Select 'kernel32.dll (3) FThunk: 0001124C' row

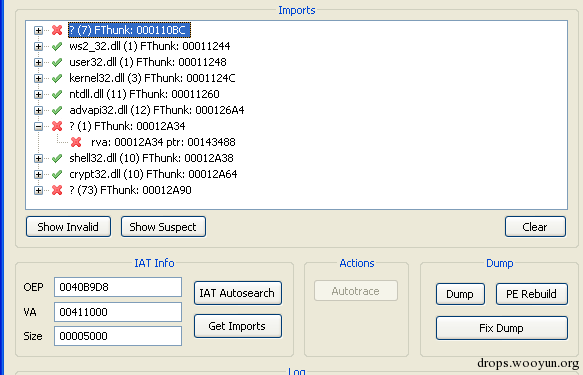point(152,78)
